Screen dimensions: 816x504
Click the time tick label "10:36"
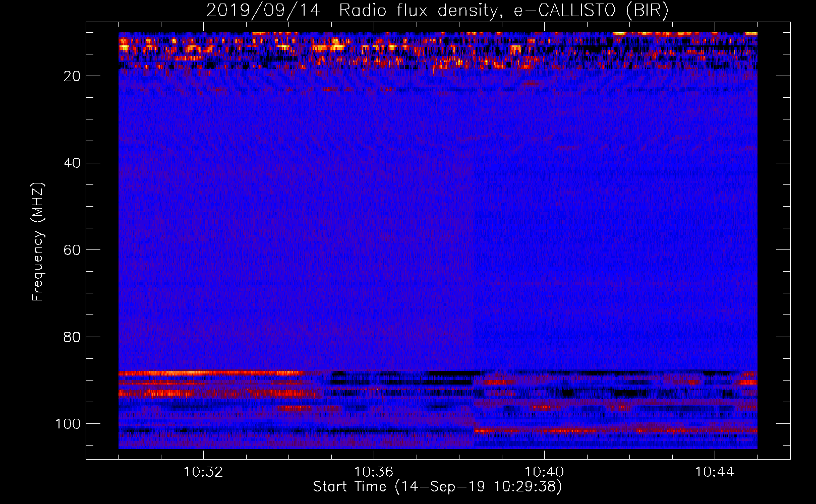coord(374,472)
